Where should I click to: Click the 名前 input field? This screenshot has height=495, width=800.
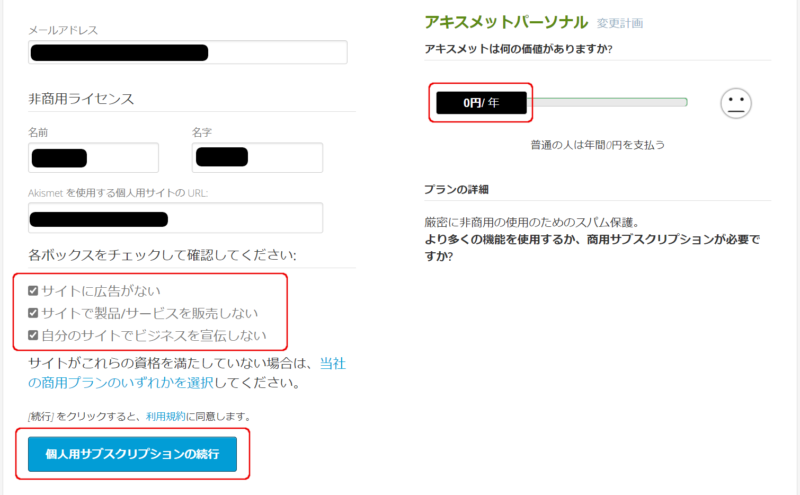93,158
